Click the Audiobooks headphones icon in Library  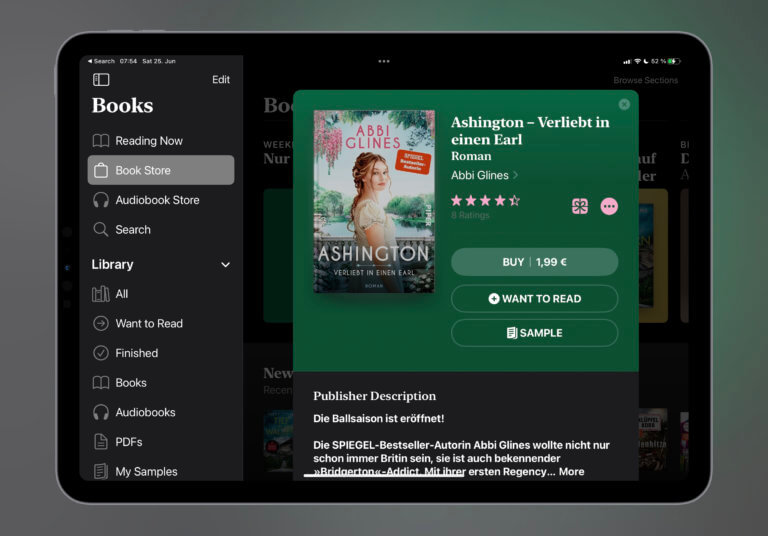pyautogui.click(x=101, y=412)
